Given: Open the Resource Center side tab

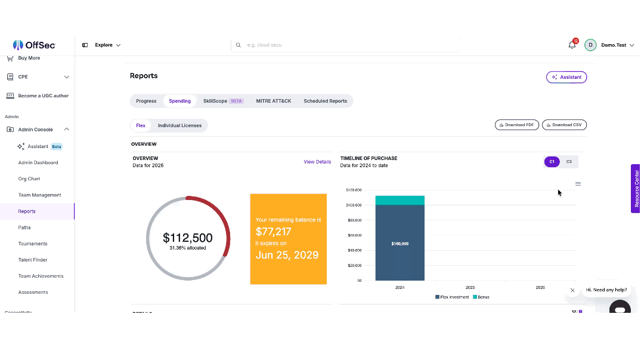Looking at the screenshot, I should [636, 189].
